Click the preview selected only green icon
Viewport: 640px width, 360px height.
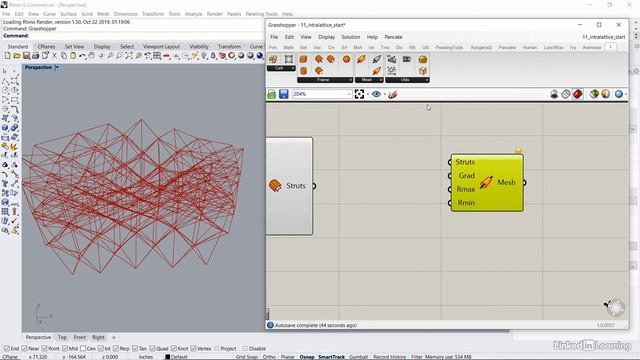(594, 94)
